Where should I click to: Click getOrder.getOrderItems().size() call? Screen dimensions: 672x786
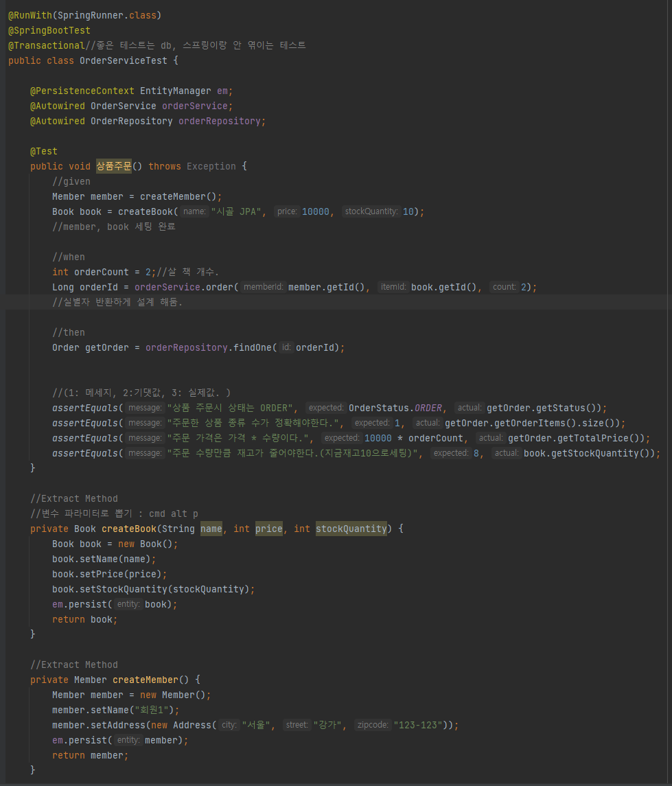(532, 423)
